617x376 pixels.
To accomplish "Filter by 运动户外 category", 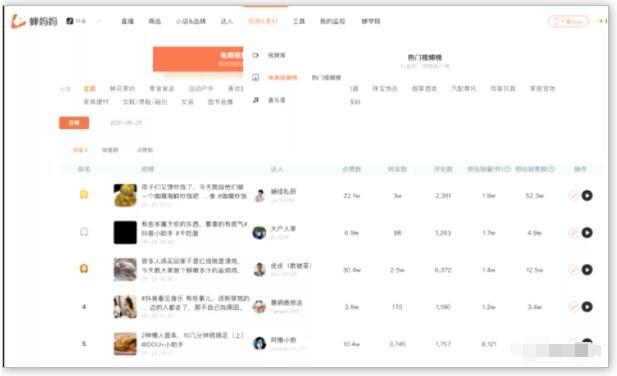I will [x=201, y=88].
